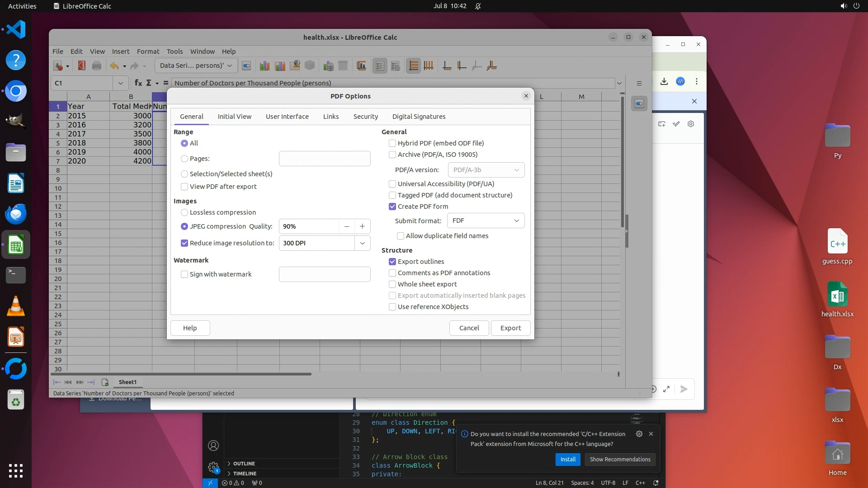The image size is (868, 488).
Task: Open the Submit format FDF dropdown
Action: tap(486, 221)
